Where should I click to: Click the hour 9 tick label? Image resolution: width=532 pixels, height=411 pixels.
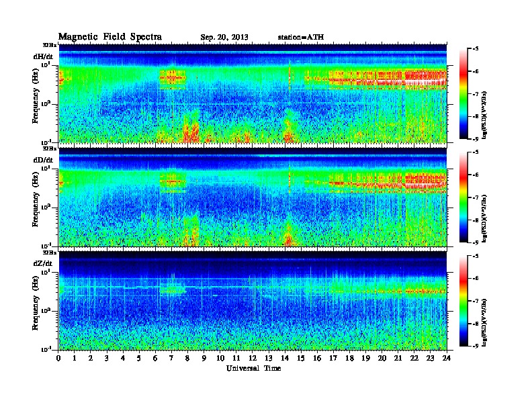pos(204,358)
